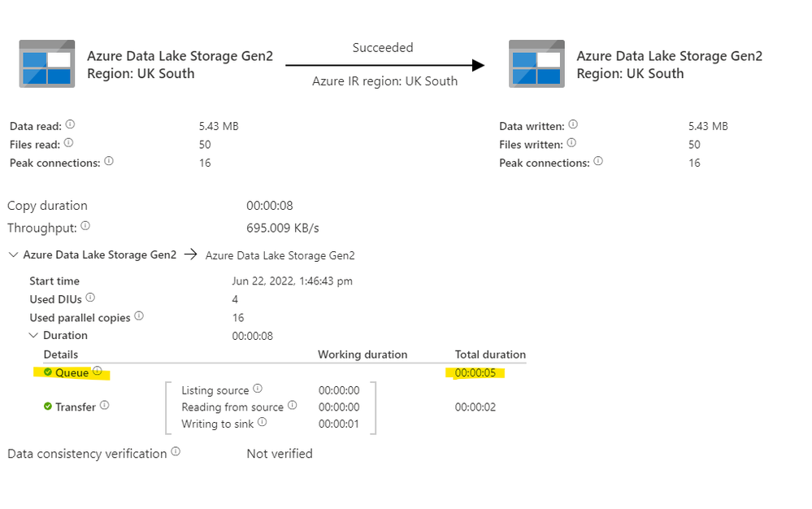
Task: Click the arrow between the Gen2 stage names
Action: pyautogui.click(x=190, y=254)
